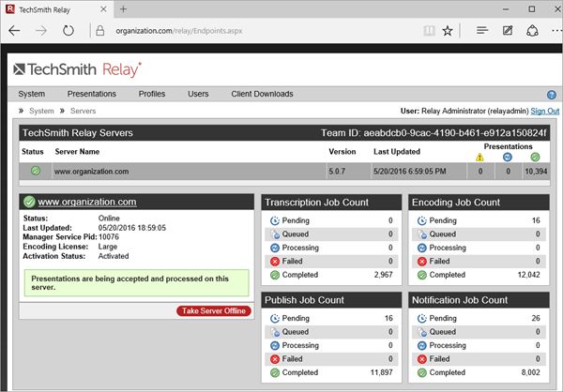The height and width of the screenshot is (392, 563).
Task: Open the Client Downloads menu
Action: tap(262, 94)
